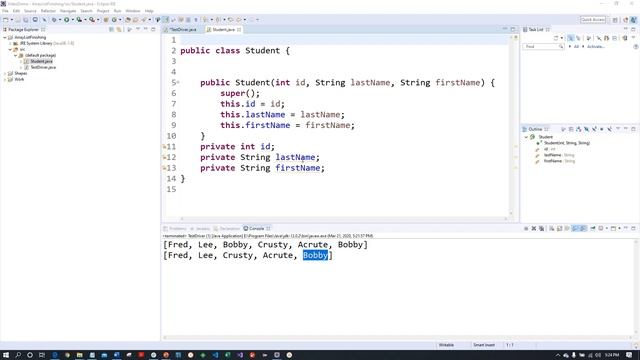Open the Source menu
This screenshot has height=360, width=640.
click(30, 11)
